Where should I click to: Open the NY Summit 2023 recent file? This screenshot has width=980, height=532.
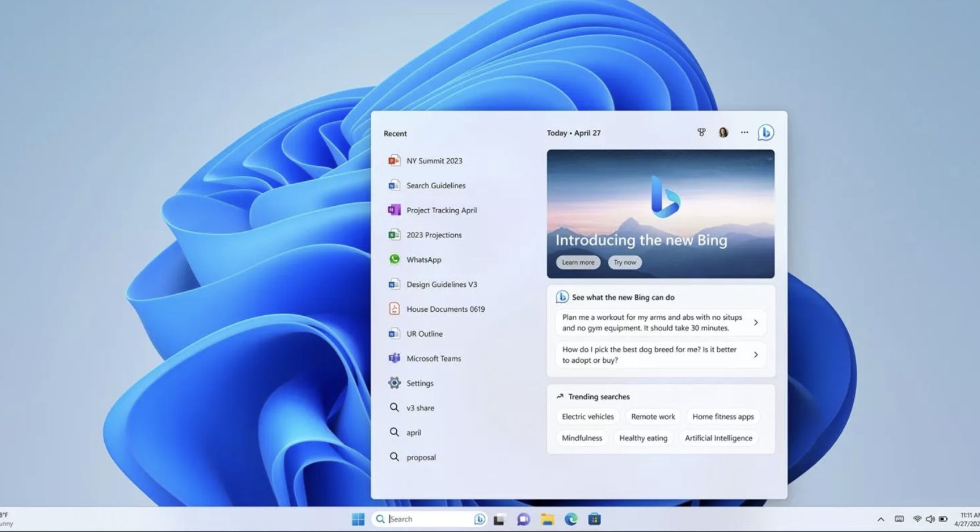tap(434, 161)
